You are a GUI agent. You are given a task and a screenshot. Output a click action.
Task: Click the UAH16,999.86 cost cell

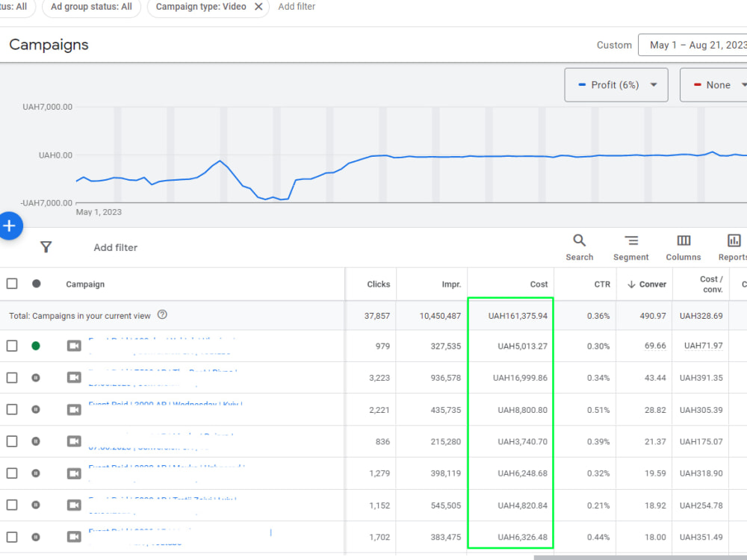click(520, 378)
